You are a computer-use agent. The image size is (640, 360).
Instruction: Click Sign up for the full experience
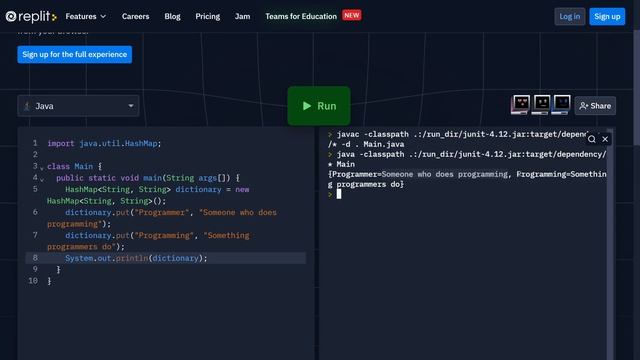click(75, 54)
